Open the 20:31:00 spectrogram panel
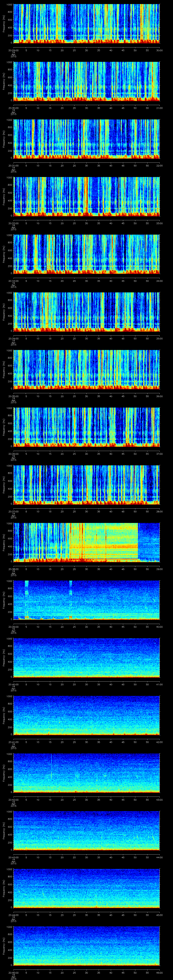The width and height of the screenshot is (173, 980). pos(86,139)
